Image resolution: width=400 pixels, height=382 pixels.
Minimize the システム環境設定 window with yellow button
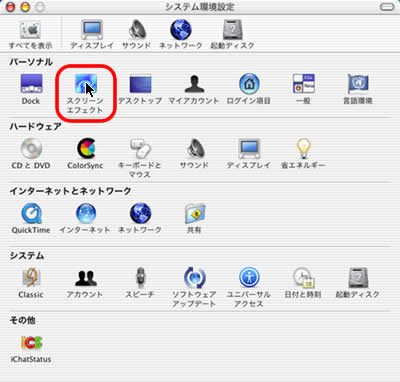(25, 7)
